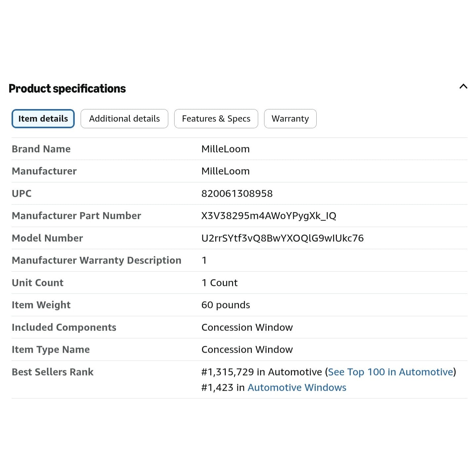Collapse the Product specifications section chevron

point(463,87)
